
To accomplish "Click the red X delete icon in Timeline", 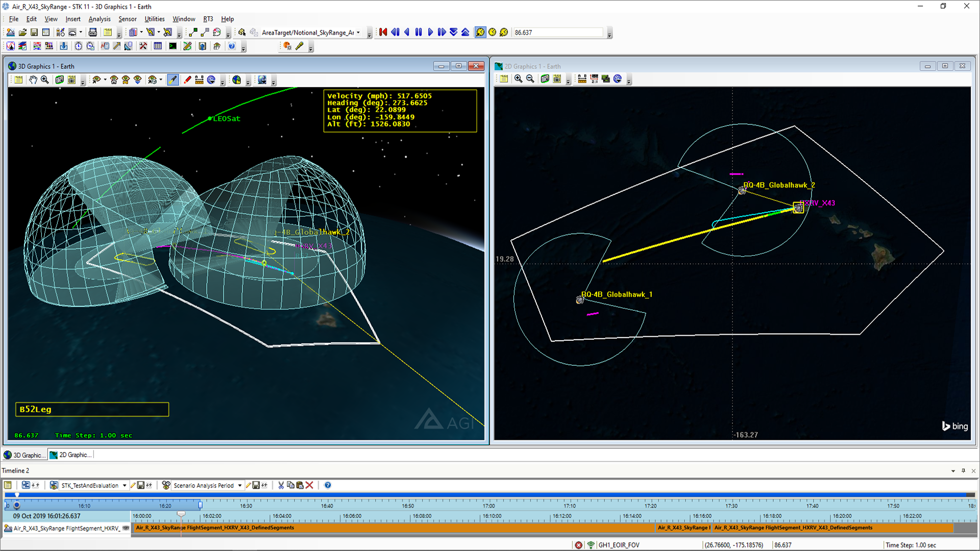I will tap(309, 485).
